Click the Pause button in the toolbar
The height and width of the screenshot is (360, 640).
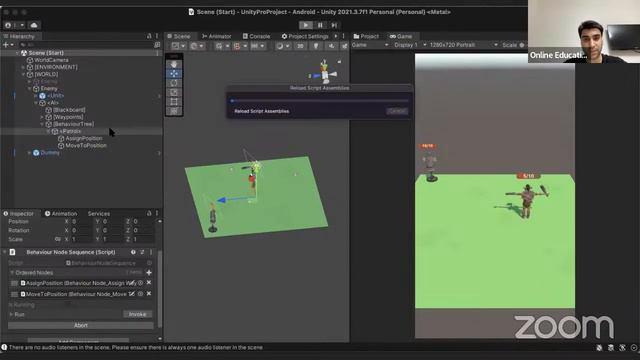[320, 25]
